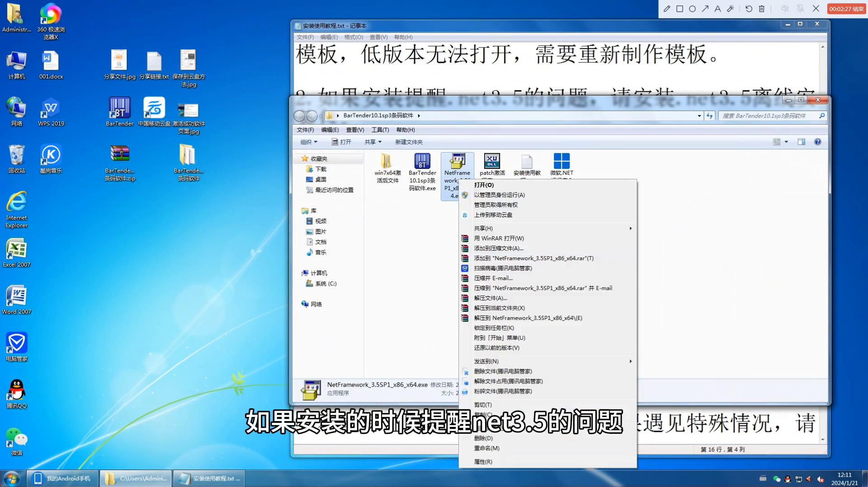Open WPS 2019 desktop icon

(x=51, y=112)
